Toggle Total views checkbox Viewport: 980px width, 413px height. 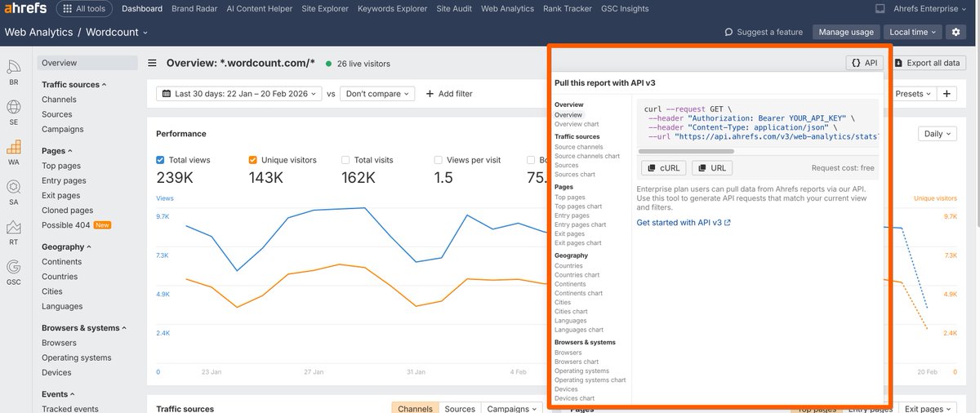pos(161,160)
